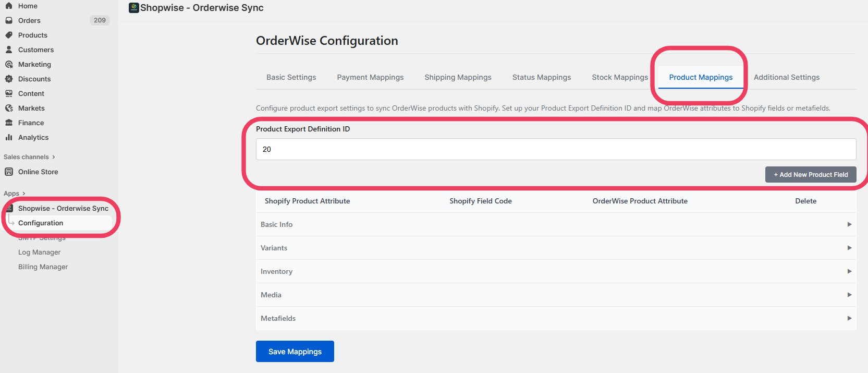868x373 pixels.
Task: Click the Orders inbox icon
Action: click(9, 20)
